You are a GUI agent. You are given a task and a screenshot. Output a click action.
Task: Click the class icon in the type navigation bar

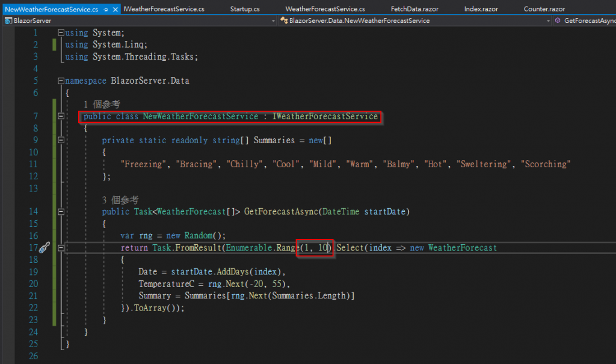click(x=284, y=20)
